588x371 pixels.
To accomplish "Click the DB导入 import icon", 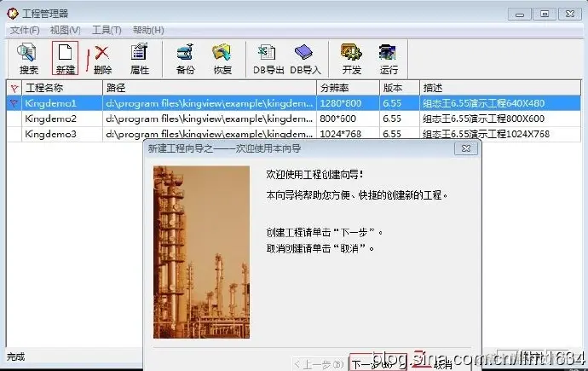I will pyautogui.click(x=305, y=59).
